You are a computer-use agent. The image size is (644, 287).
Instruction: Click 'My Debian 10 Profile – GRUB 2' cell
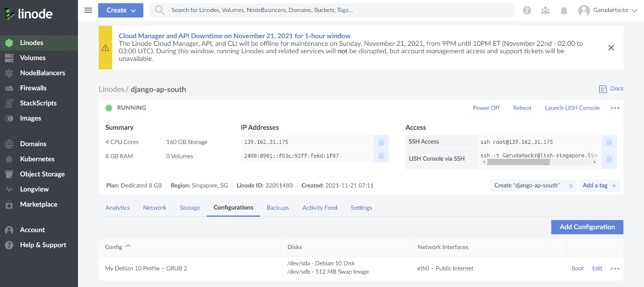146,268
